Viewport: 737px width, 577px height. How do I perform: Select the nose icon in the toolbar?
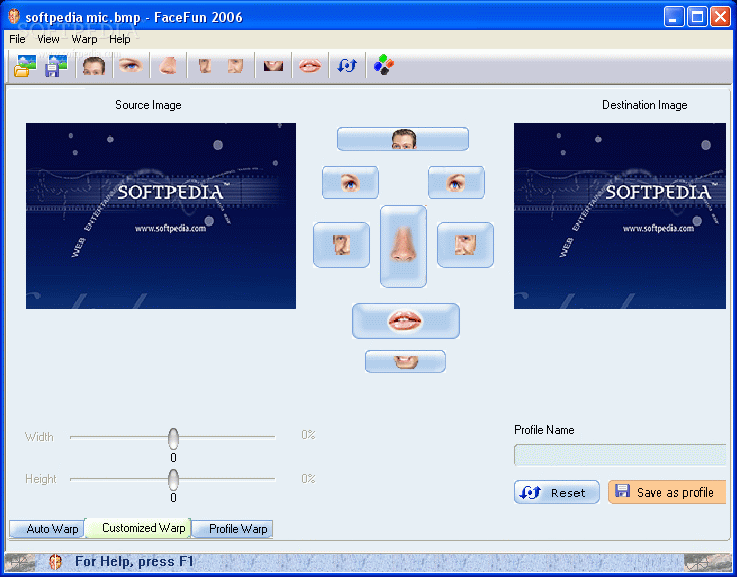click(168, 66)
